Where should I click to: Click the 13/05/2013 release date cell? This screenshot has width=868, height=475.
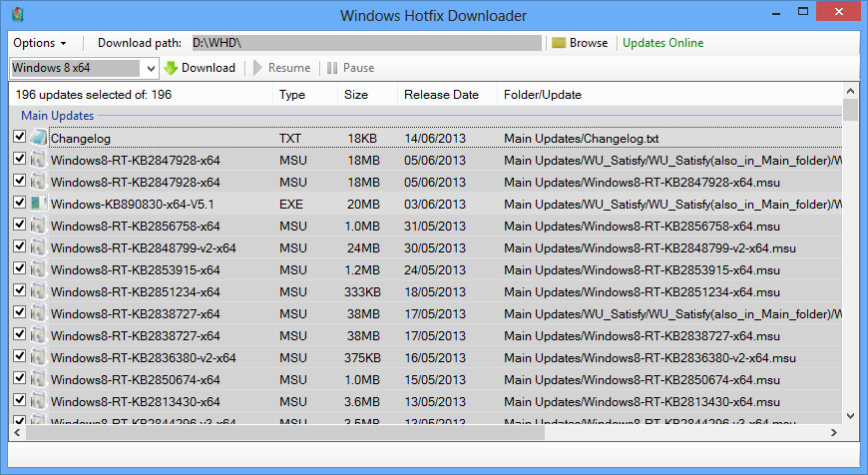pyautogui.click(x=435, y=401)
